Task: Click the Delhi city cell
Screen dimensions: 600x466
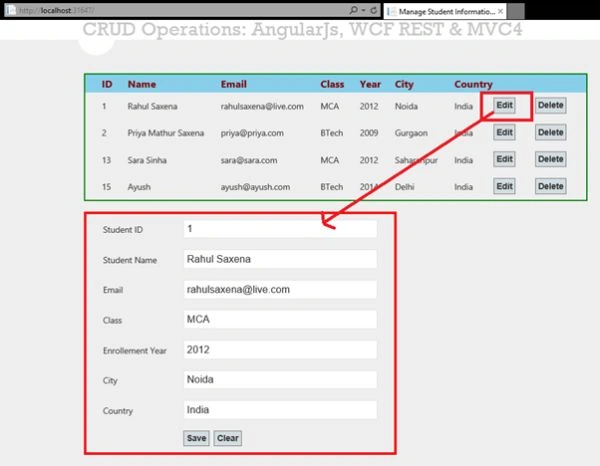Action: [x=404, y=187]
